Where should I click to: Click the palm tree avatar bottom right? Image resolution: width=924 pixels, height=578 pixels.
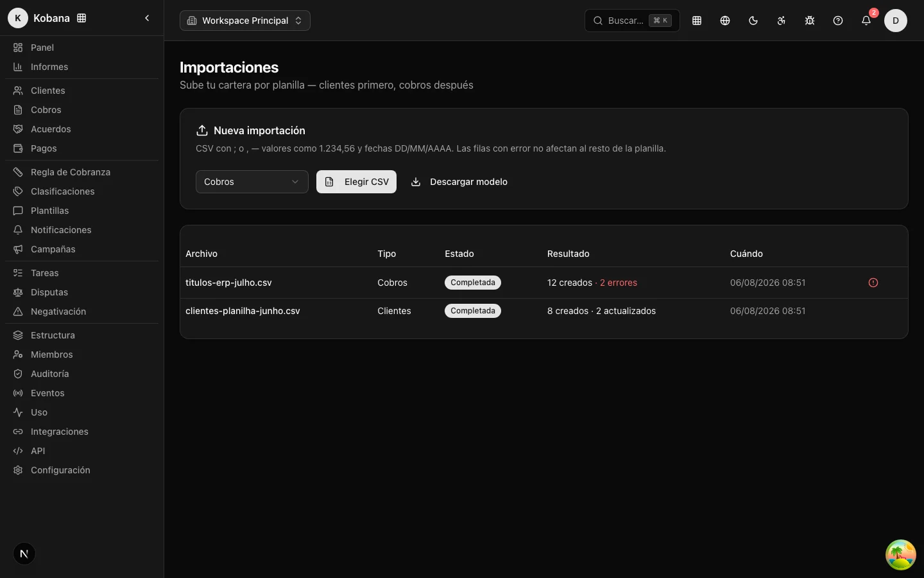[x=901, y=555]
